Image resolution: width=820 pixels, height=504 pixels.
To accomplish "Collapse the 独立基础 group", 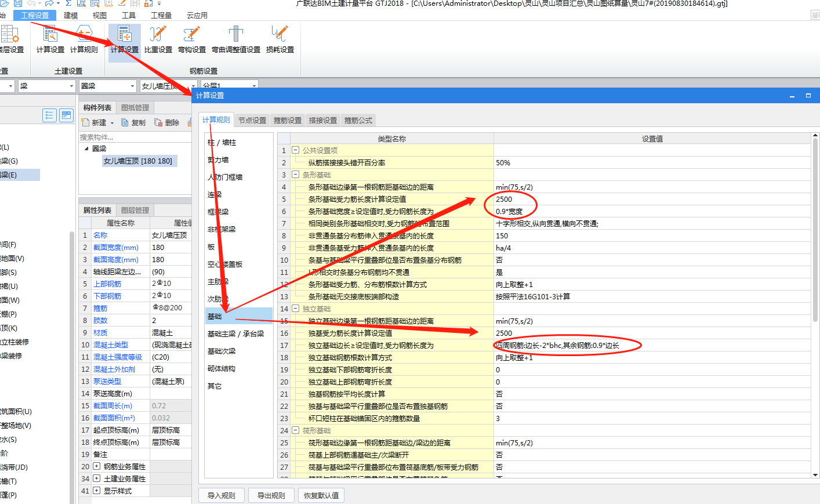I will [295, 309].
